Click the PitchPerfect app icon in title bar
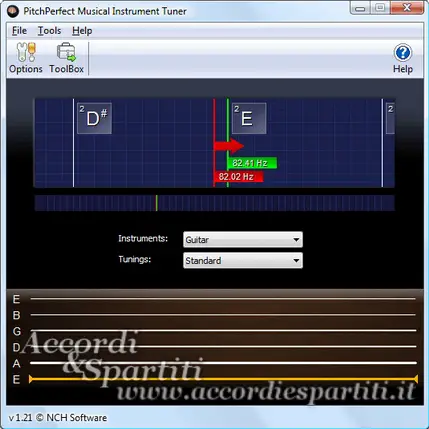Viewport: 429px width, 429px height. (x=13, y=11)
